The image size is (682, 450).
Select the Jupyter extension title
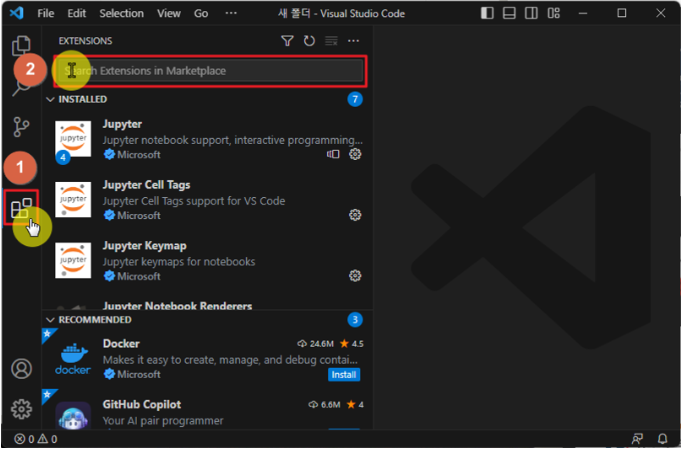click(x=123, y=124)
